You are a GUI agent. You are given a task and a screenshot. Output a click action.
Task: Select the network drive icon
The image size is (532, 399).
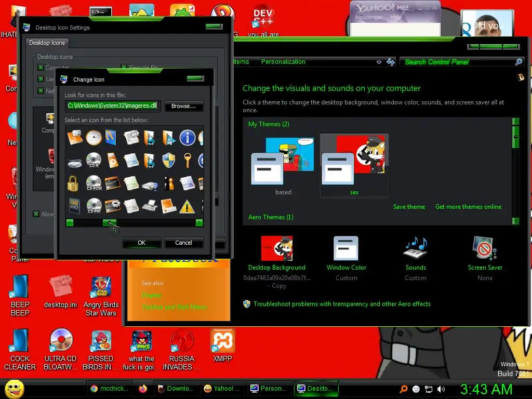150,185
